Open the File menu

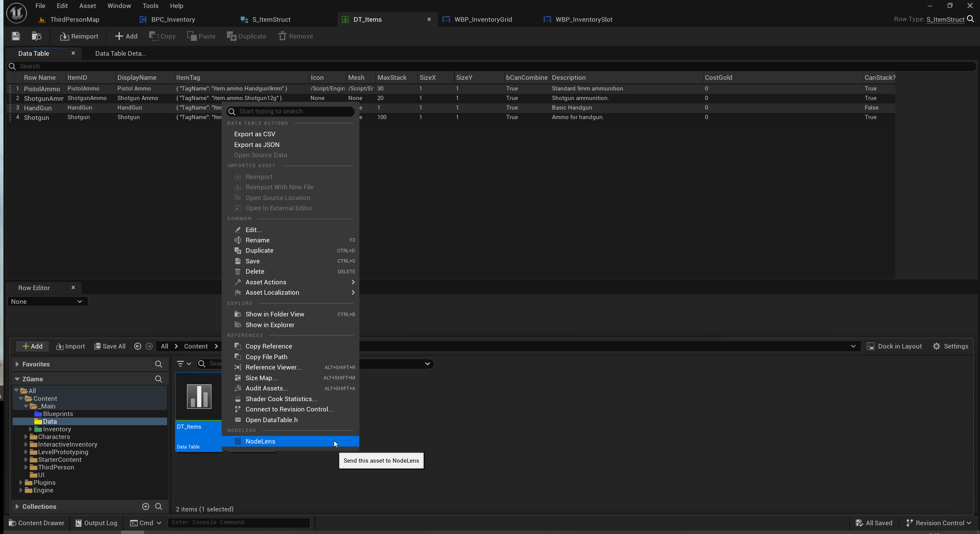pos(40,6)
